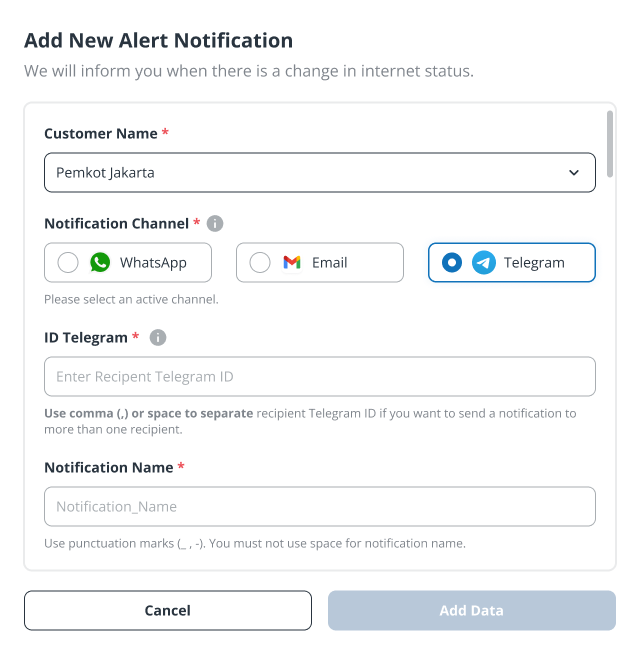The image size is (640, 655).
Task: Select the Email radio button
Action: (259, 262)
